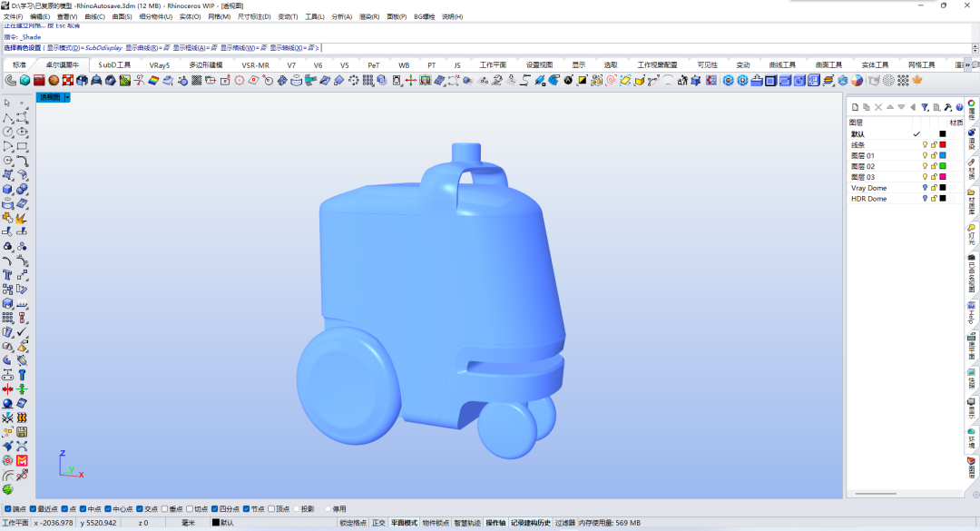Open the filter icon in layers panel

pos(925,107)
